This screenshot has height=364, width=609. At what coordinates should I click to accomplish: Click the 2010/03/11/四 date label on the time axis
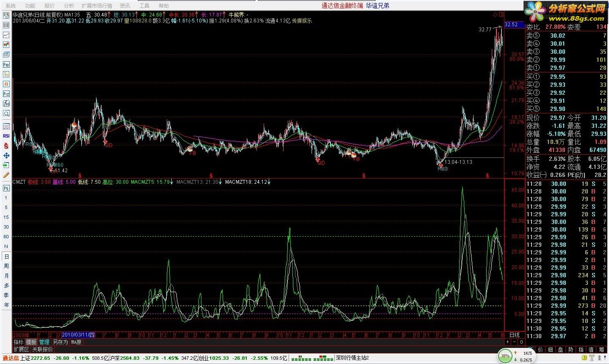click(x=79, y=335)
